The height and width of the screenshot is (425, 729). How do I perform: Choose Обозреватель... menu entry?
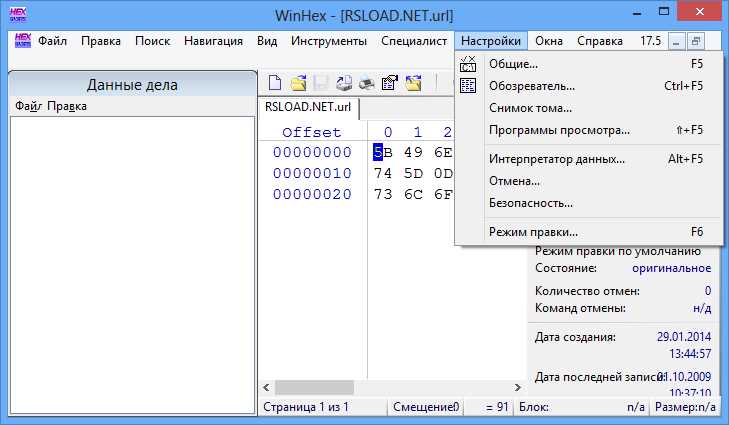click(x=589, y=86)
